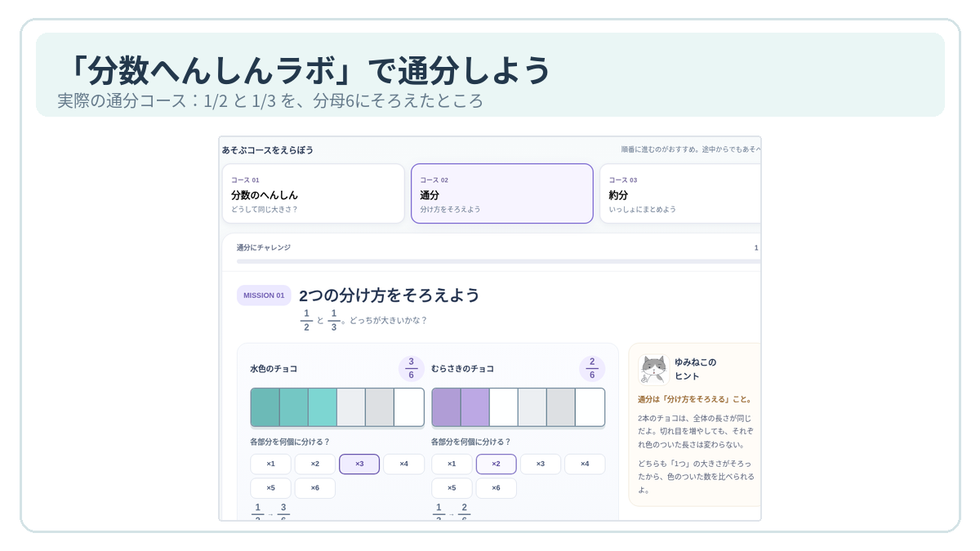Click the むらさきのチョコ label
Image resolution: width=980 pixels, height=551 pixels.
click(462, 369)
